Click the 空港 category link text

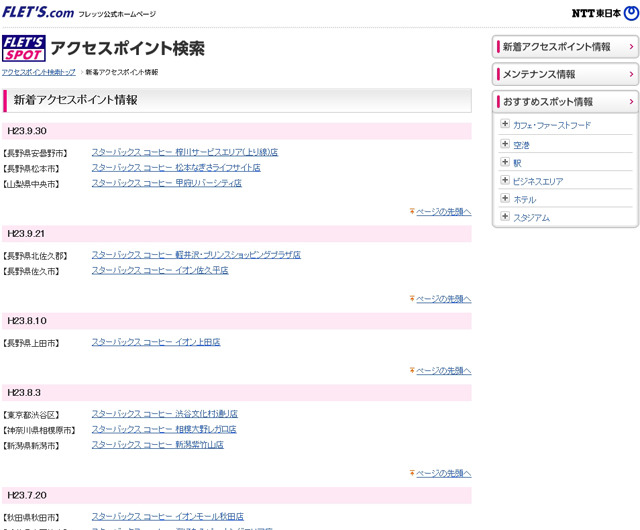click(x=521, y=145)
